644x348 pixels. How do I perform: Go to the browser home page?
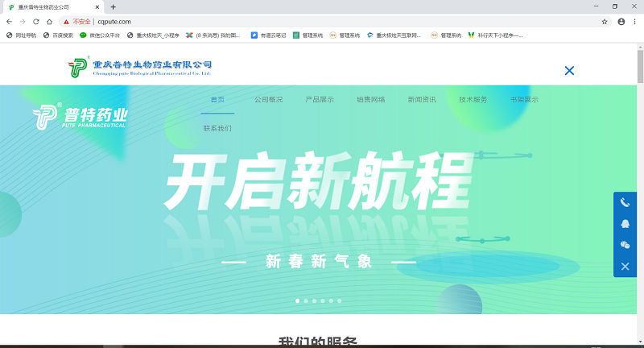[50, 22]
